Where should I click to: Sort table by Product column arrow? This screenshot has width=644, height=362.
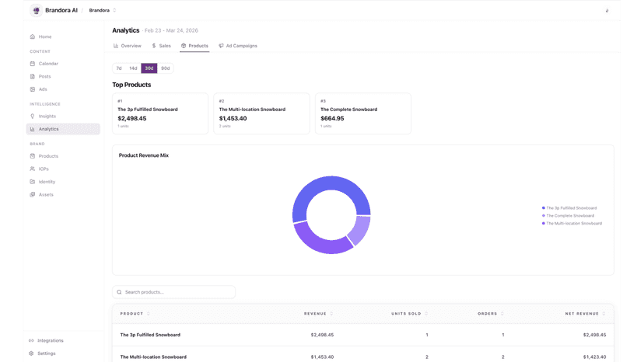point(149,314)
